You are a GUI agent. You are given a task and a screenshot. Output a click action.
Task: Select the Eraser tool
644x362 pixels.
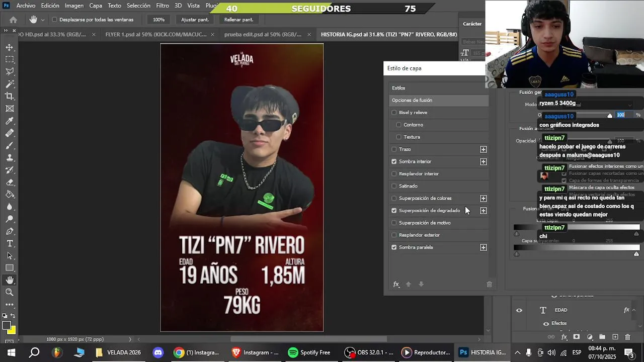coord(10,182)
